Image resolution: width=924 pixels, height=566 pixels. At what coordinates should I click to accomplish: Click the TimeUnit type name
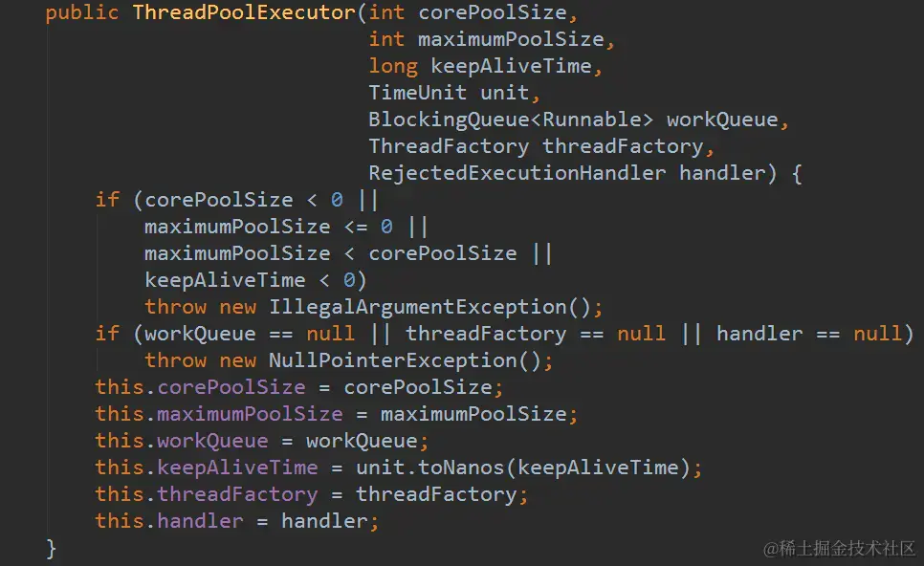coord(417,93)
